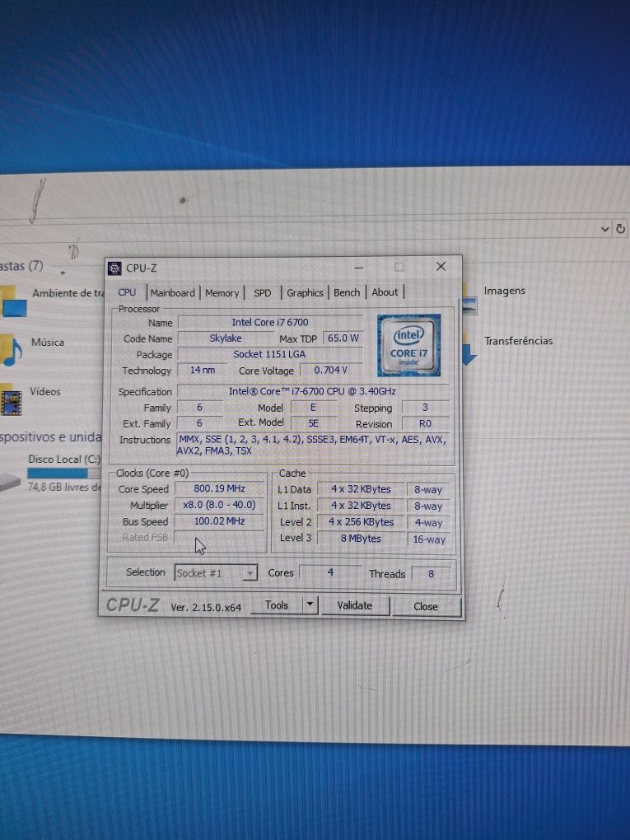Open the Transferências folder in Explorer
630x840 pixels.
click(x=508, y=348)
